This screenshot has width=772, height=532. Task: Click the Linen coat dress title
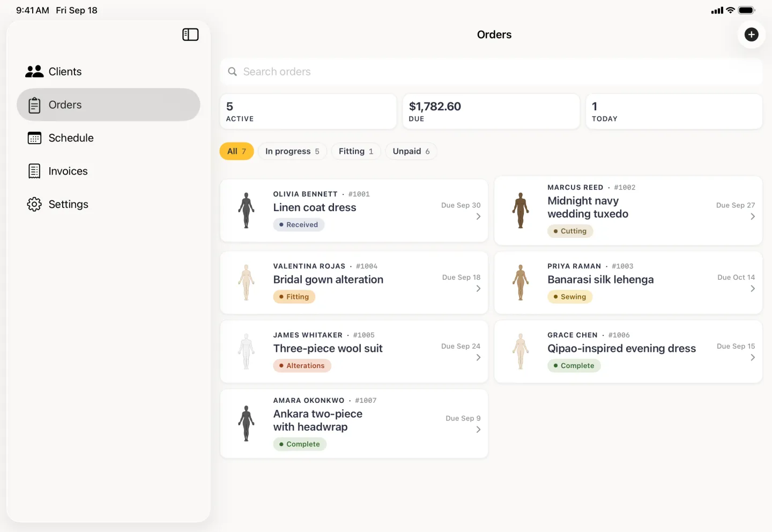315,208
